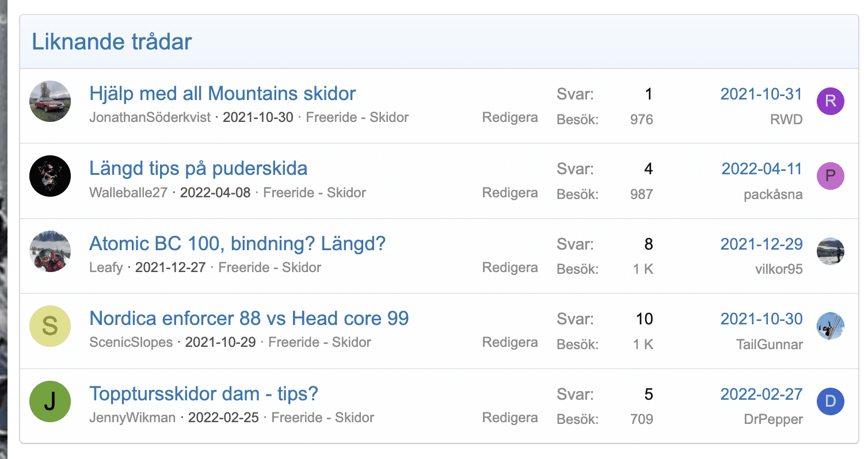
Task: Open Nordica enforcer 88 vs Head thread
Action: point(249,318)
